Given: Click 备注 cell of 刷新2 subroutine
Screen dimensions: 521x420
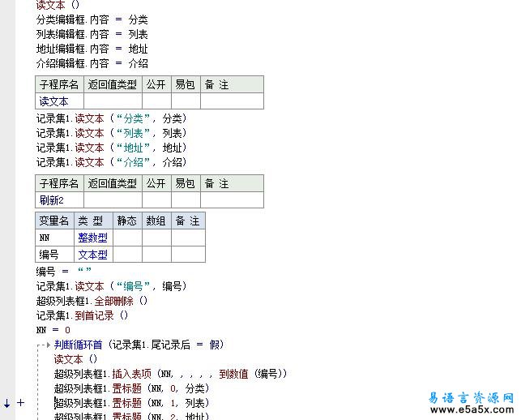Looking at the screenshot, I should 232,200.
